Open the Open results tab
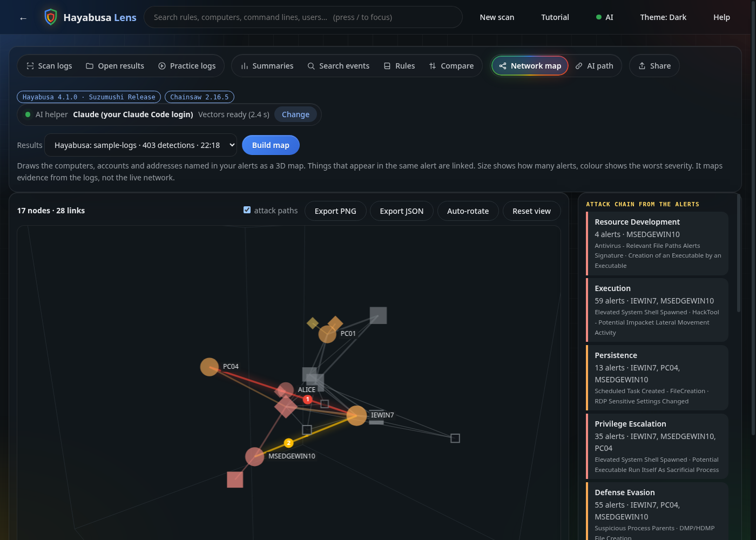Image resolution: width=756 pixels, height=540 pixels. (115, 66)
